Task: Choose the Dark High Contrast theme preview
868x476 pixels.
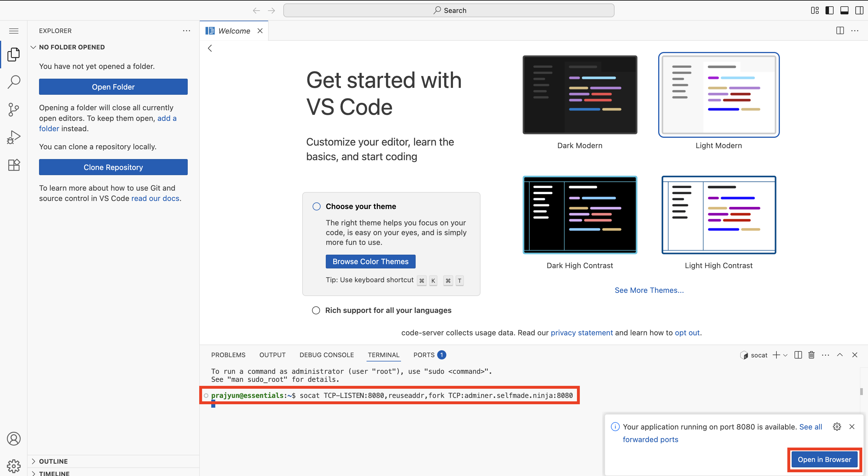Action: pyautogui.click(x=580, y=215)
